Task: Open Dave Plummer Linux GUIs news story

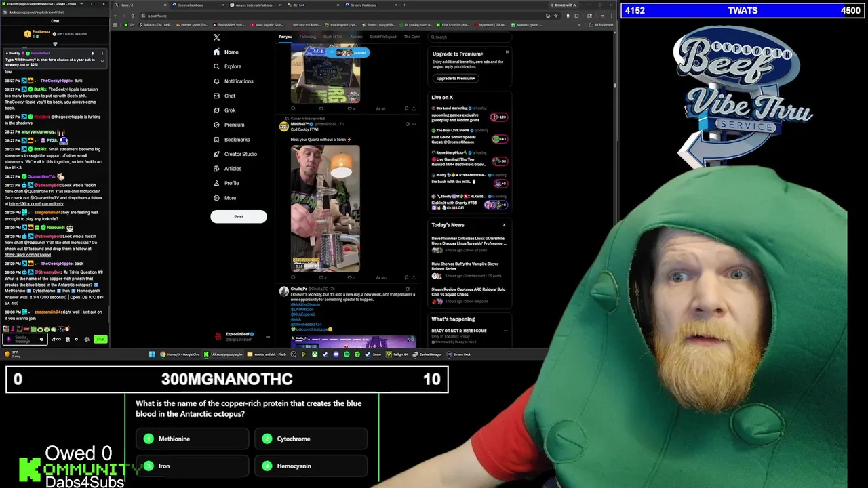Action: pos(469,244)
